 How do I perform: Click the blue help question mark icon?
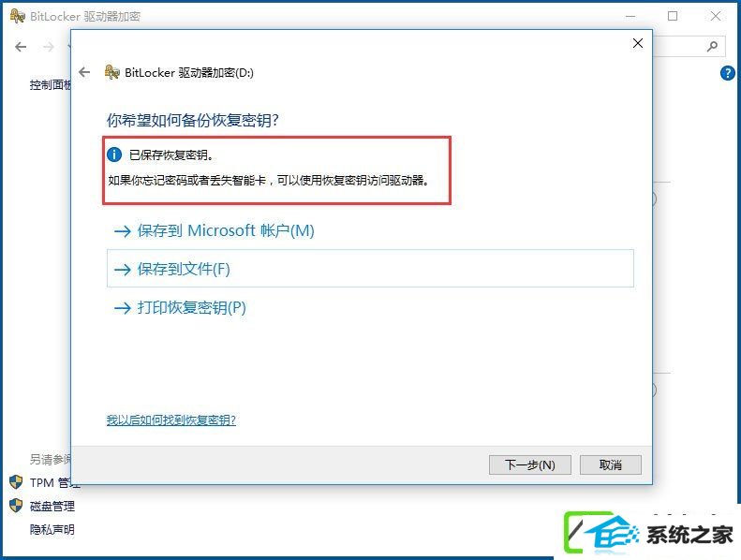point(727,73)
